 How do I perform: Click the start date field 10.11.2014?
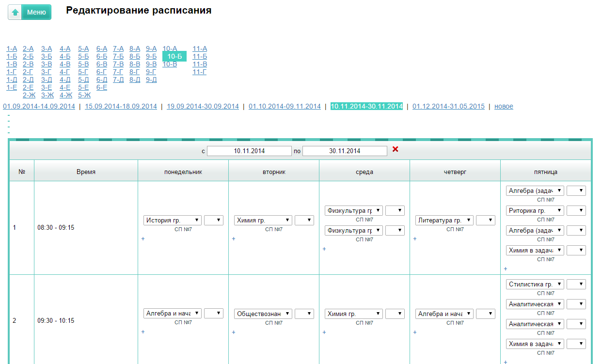tap(249, 151)
